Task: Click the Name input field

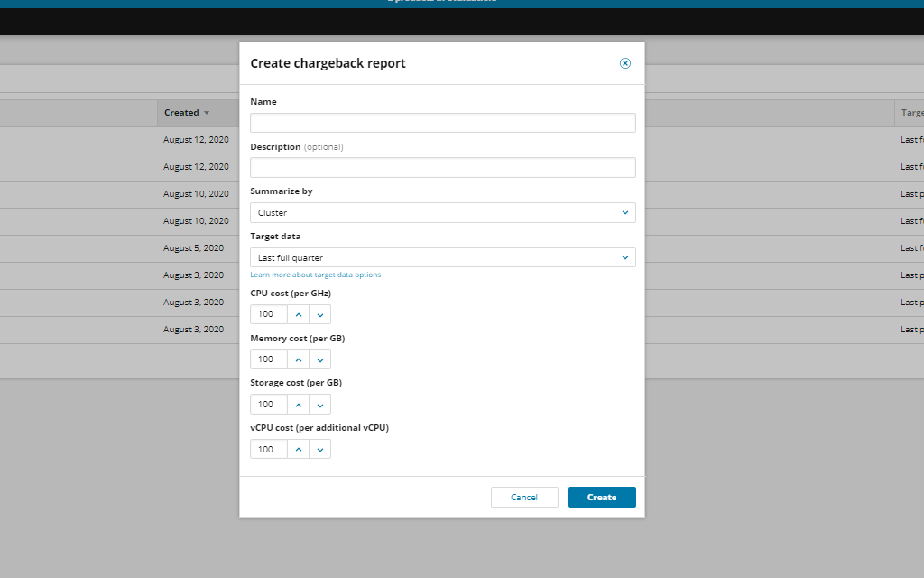Action: [442, 123]
